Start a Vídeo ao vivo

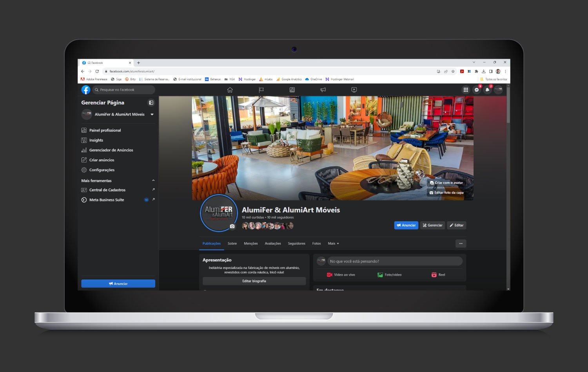tap(341, 275)
